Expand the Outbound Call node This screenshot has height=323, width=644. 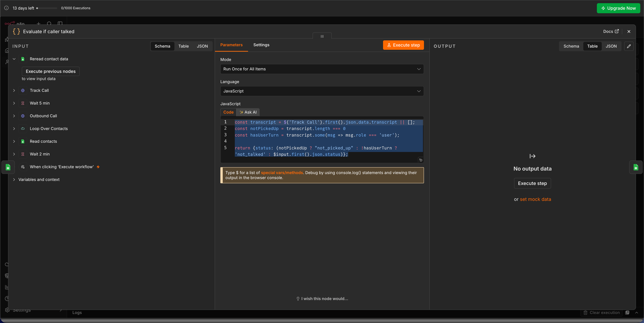(x=14, y=116)
